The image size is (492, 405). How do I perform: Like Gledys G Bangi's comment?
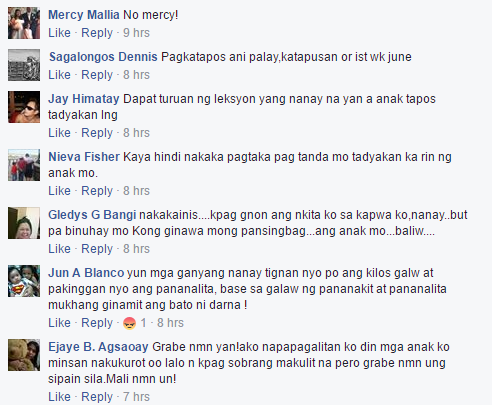[59, 249]
